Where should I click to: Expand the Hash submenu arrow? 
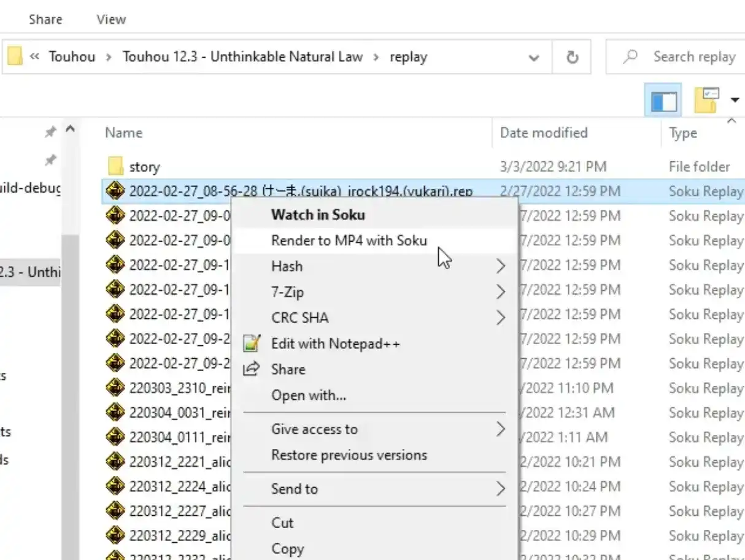501,266
